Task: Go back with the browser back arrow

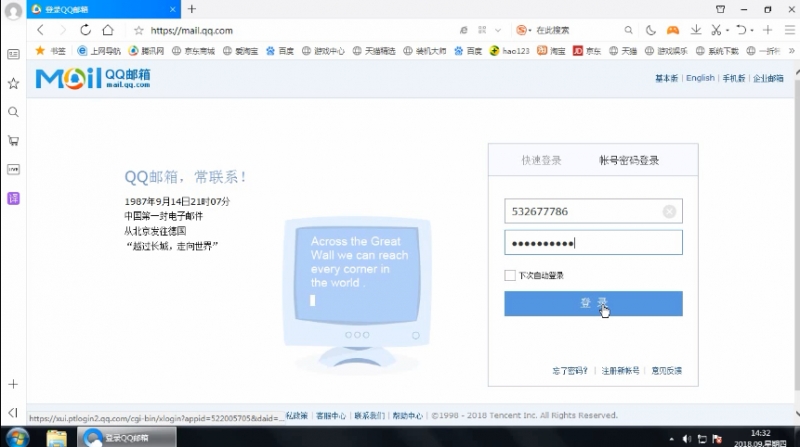Action: 41,30
